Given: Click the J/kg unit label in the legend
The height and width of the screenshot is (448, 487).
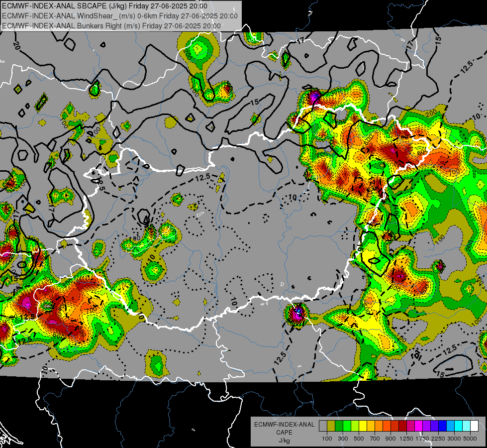Looking at the screenshot, I should (284, 440).
